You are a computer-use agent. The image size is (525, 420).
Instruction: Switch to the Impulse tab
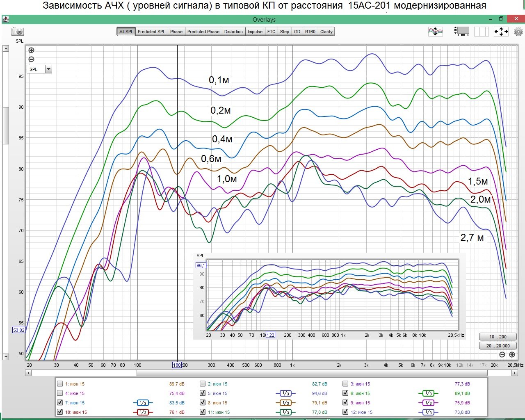[x=255, y=32]
